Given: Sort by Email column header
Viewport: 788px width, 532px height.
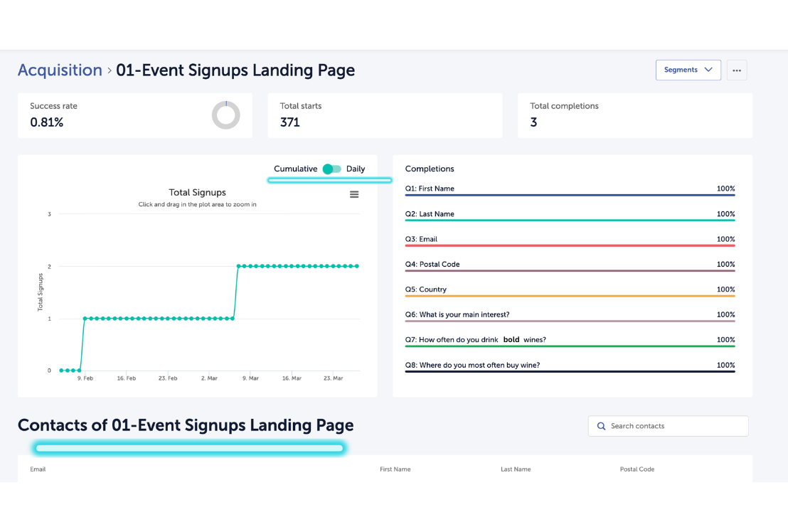Looking at the screenshot, I should tap(38, 469).
